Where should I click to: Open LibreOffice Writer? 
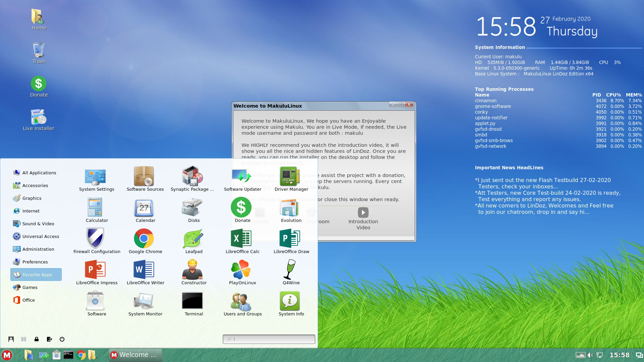(x=145, y=273)
